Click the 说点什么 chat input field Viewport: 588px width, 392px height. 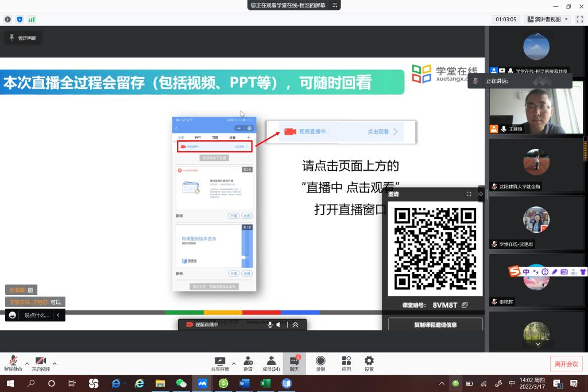tap(36, 315)
